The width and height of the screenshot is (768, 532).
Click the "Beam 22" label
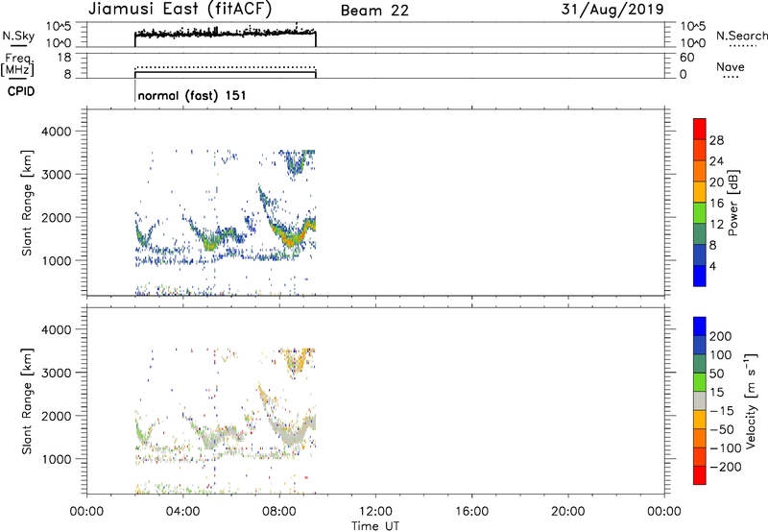tap(374, 11)
